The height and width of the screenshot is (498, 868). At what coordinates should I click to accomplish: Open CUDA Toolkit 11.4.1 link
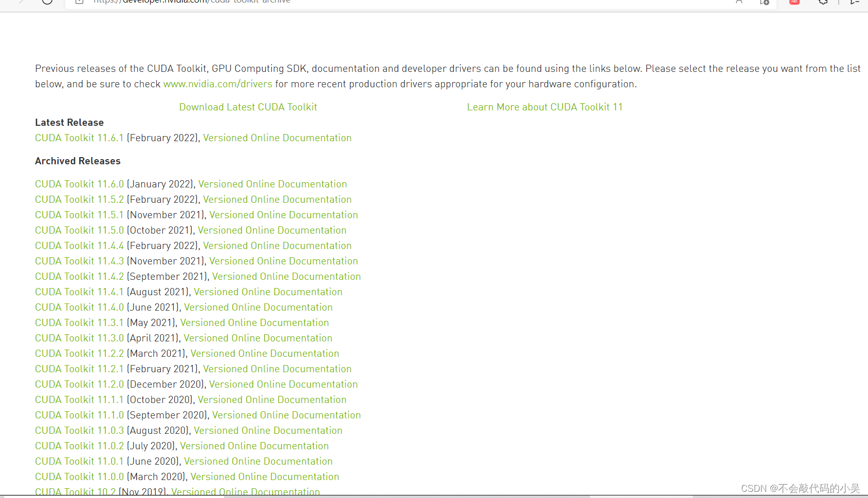[80, 292]
